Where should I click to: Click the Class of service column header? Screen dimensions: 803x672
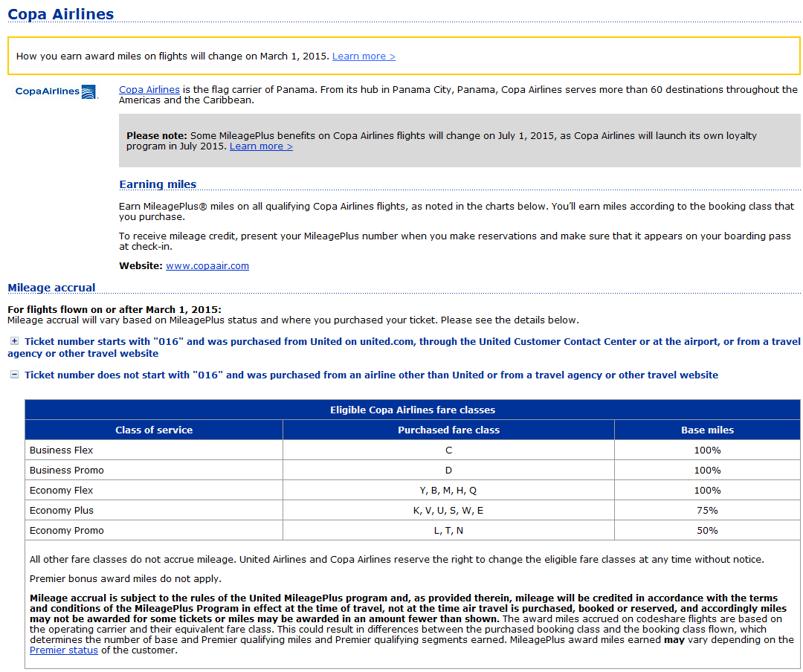[154, 430]
